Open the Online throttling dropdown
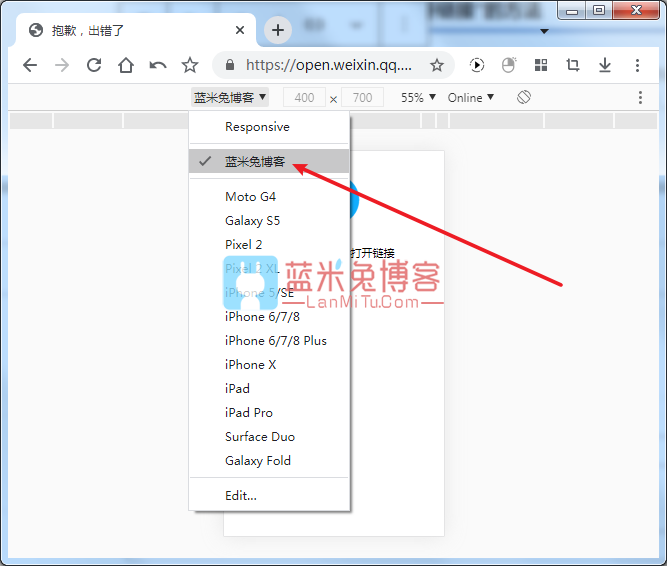667x566 pixels. (x=471, y=98)
